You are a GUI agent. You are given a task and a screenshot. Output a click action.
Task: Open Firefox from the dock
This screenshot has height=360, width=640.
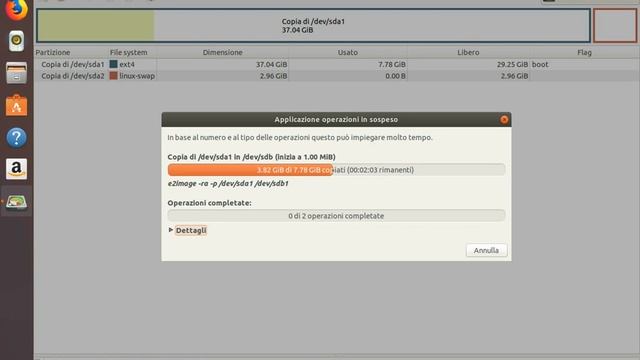click(x=16, y=9)
